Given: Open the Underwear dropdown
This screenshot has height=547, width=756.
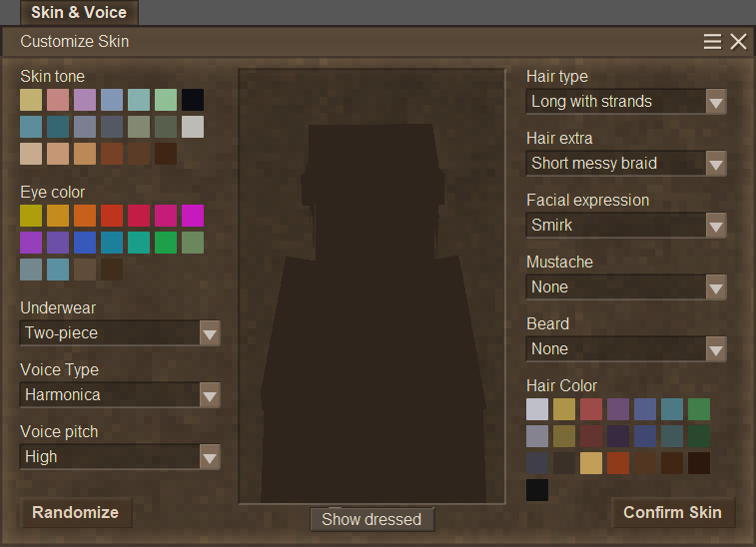Looking at the screenshot, I should [x=120, y=333].
